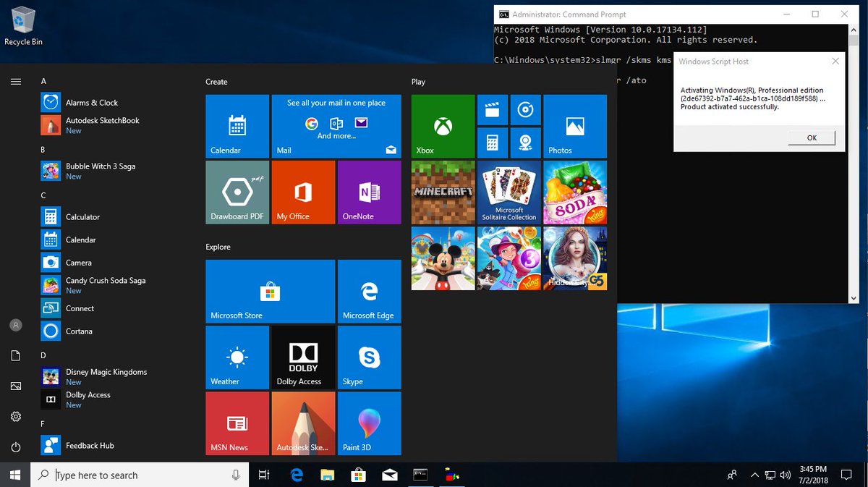
Task: Open Calendar from the app list
Action: [116, 240]
